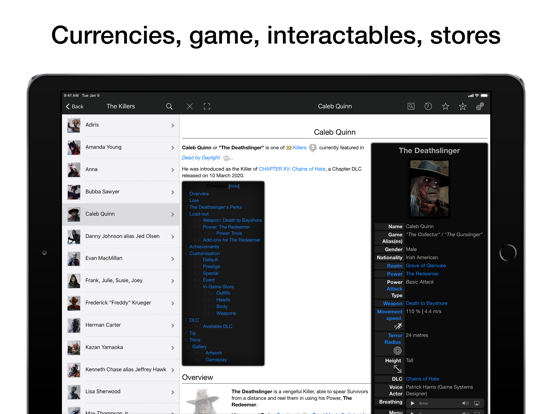Image resolution: width=552 pixels, height=414 pixels.
Task: Open Frank, Julie, Susie, Joey entry
Action: tap(121, 281)
